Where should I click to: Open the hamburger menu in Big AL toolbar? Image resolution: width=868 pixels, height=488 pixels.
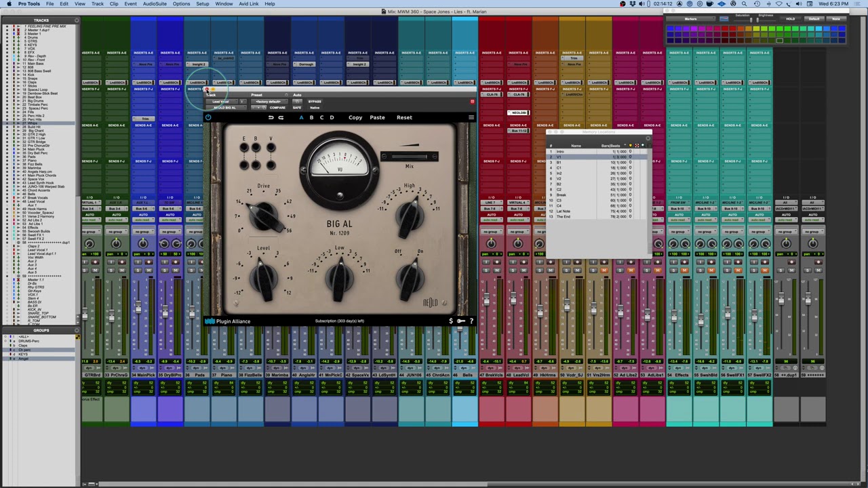pyautogui.click(x=471, y=117)
